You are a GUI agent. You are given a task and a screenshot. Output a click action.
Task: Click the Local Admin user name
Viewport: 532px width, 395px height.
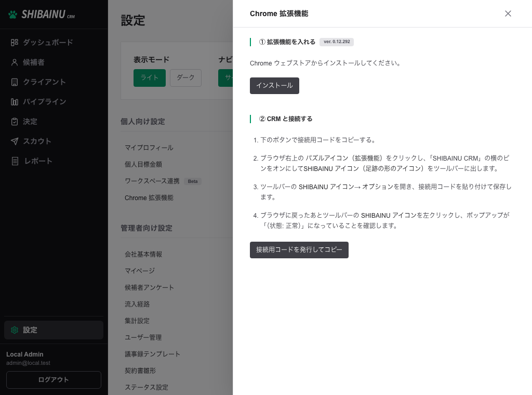click(x=25, y=354)
